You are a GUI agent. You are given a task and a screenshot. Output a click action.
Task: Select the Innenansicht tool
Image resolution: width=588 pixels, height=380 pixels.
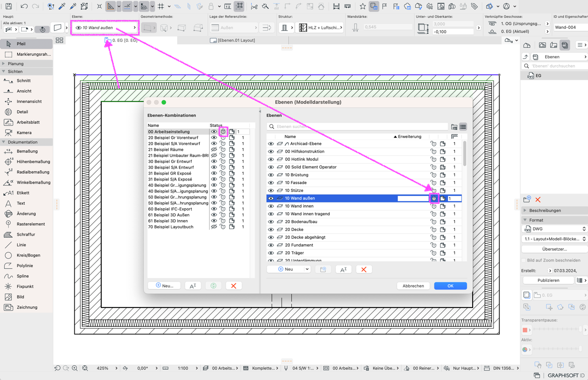(x=26, y=102)
